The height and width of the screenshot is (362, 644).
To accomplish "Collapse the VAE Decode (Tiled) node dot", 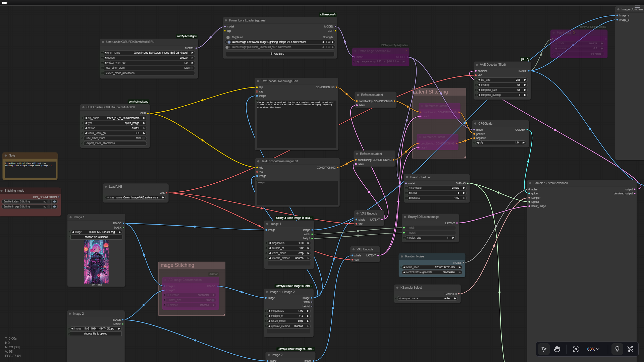I will pyautogui.click(x=477, y=65).
